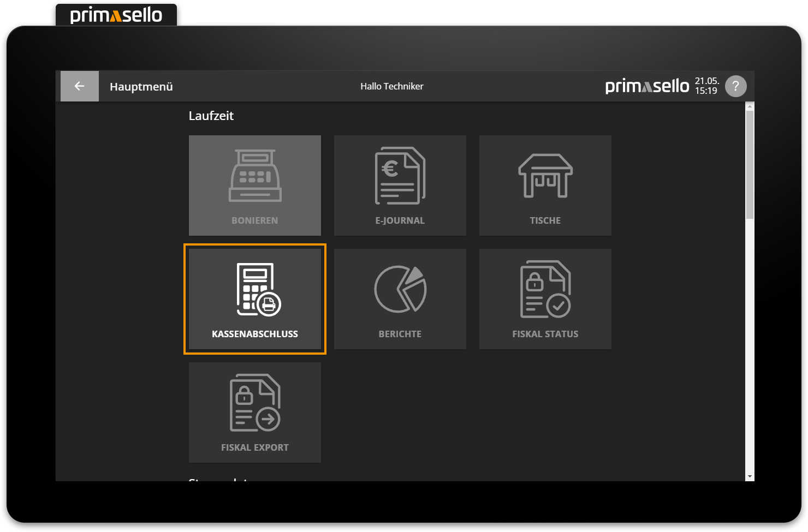The width and height of the screenshot is (808, 532).
Task: Click the Hauptmenü title text
Action: coord(141,87)
